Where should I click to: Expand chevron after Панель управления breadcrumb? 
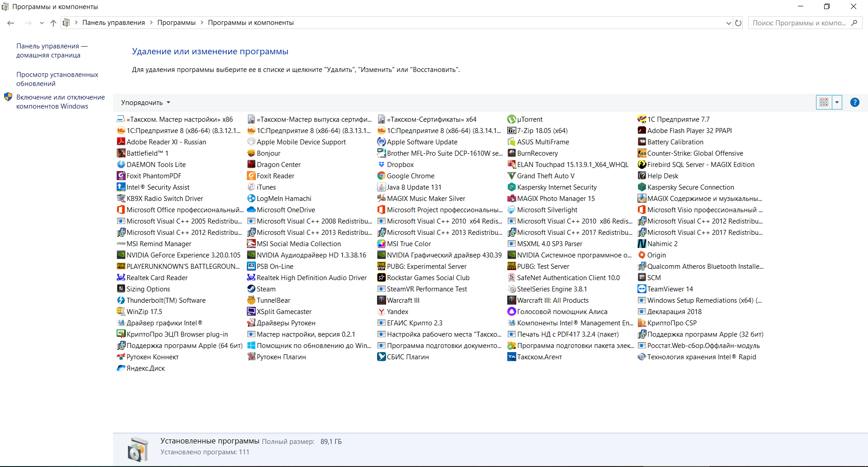(x=151, y=23)
